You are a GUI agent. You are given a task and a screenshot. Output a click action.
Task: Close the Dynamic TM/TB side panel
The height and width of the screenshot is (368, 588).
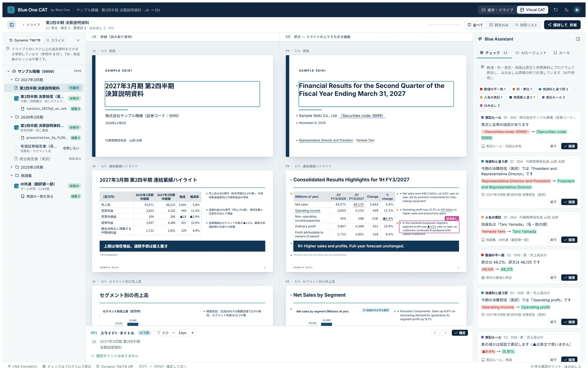[78, 40]
